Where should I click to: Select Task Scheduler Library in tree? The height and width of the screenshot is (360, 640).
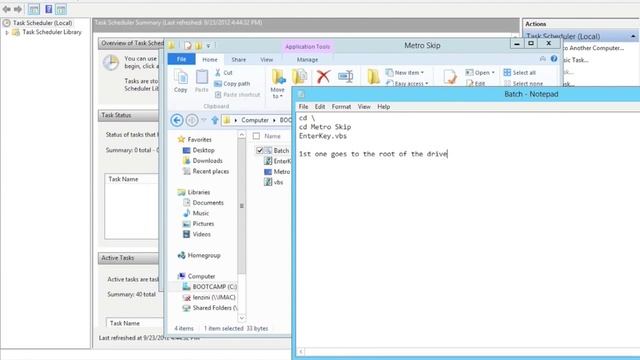click(52, 32)
